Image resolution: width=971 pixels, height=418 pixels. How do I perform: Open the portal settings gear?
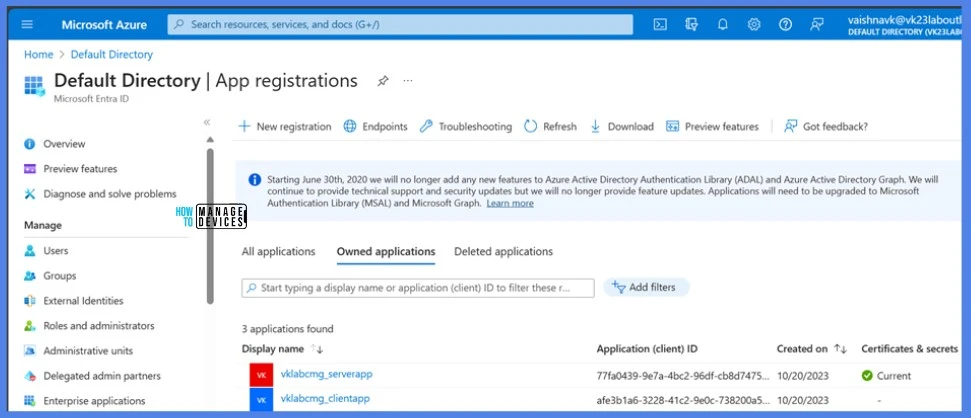click(x=754, y=25)
